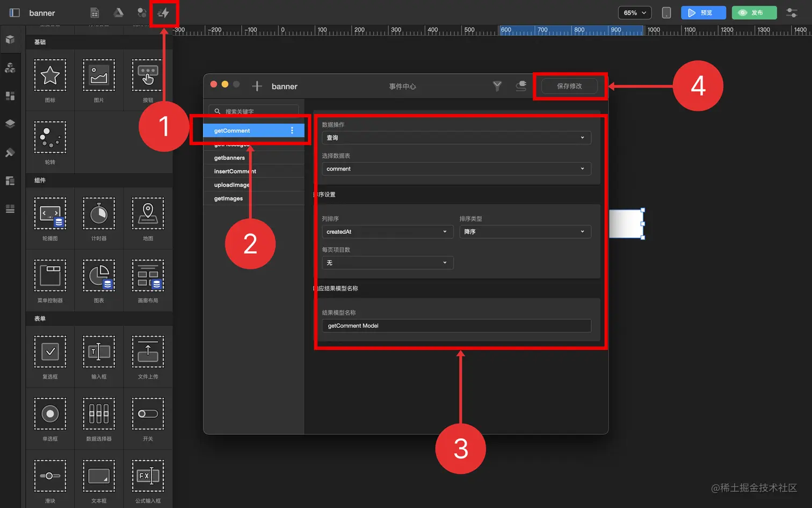Open 选择数据表 dropdown showing comment

[x=456, y=169]
